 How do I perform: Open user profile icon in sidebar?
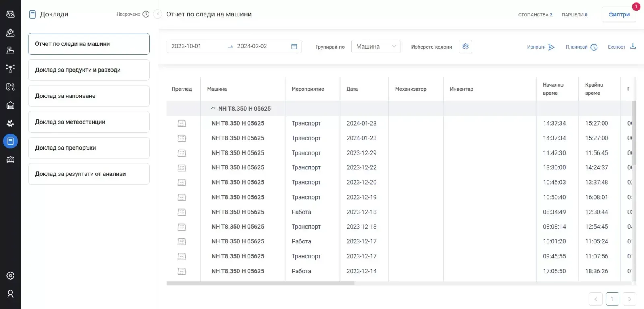(x=10, y=294)
